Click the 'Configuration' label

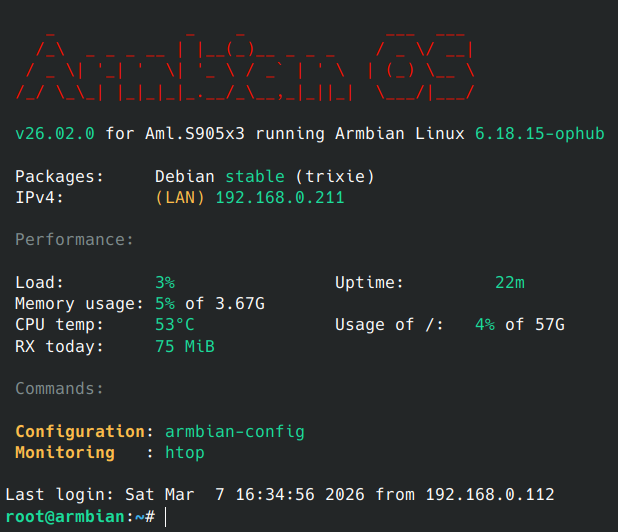(x=80, y=432)
